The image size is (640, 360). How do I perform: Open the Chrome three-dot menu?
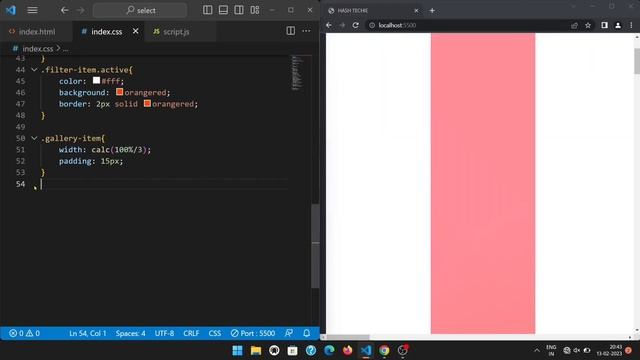[631, 25]
